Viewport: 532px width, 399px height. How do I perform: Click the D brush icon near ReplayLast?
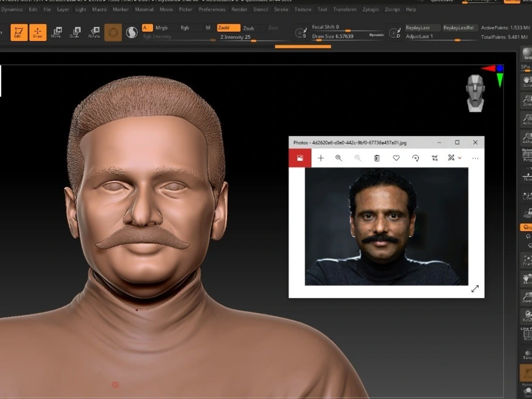click(x=395, y=33)
